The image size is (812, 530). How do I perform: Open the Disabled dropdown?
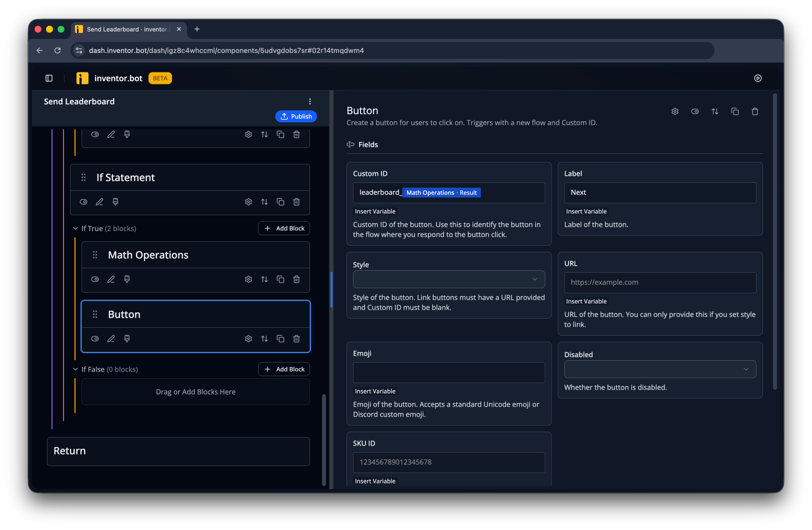pos(660,369)
